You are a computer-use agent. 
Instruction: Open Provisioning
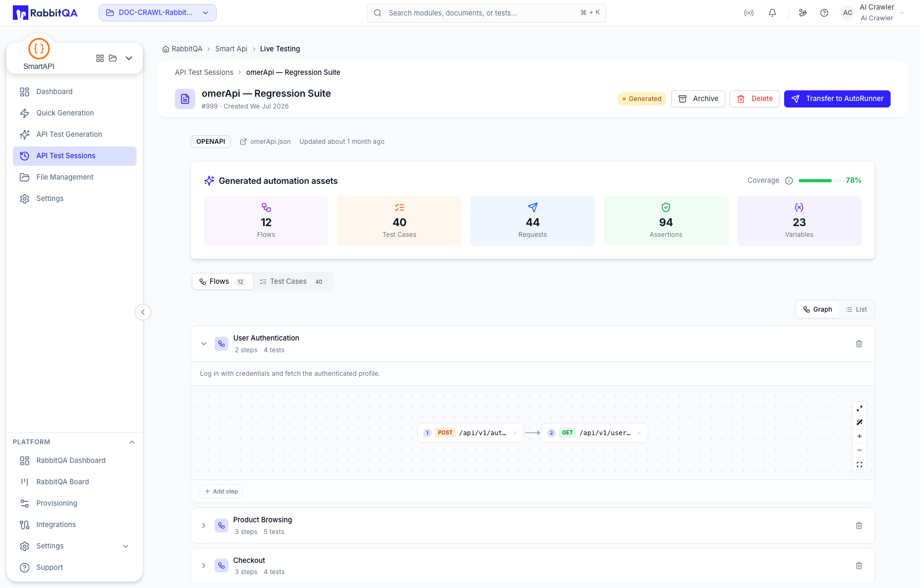[x=74, y=504]
